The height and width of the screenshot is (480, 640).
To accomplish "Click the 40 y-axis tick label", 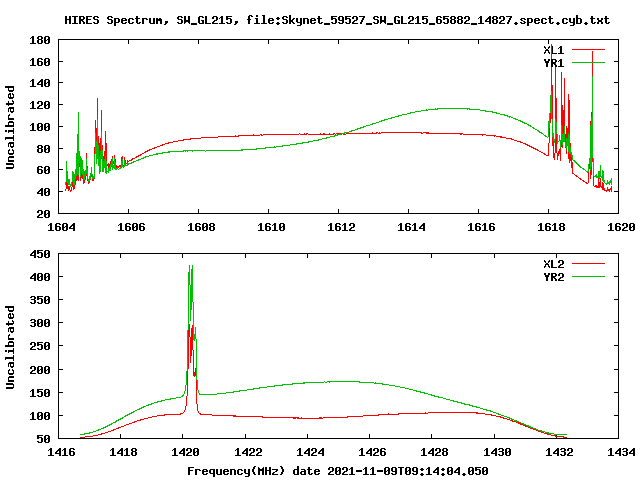I will tap(43, 192).
